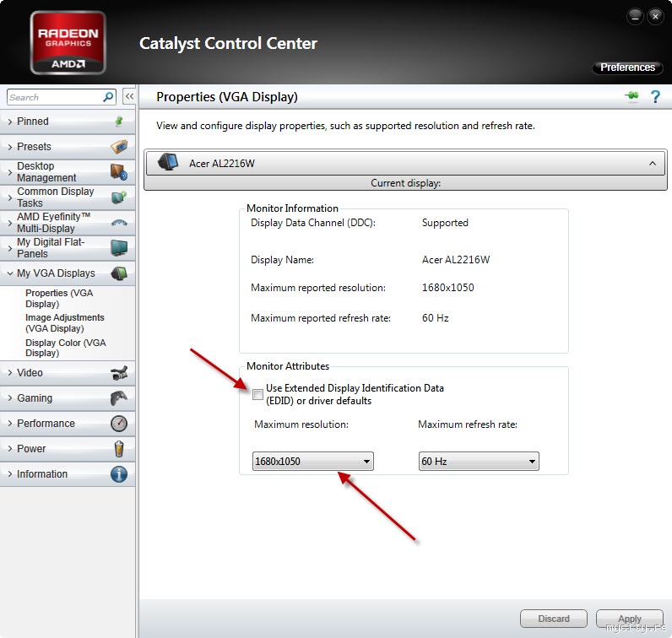Collapse the Acer AL2216W display selector chevron
The height and width of the screenshot is (638, 672).
(653, 163)
